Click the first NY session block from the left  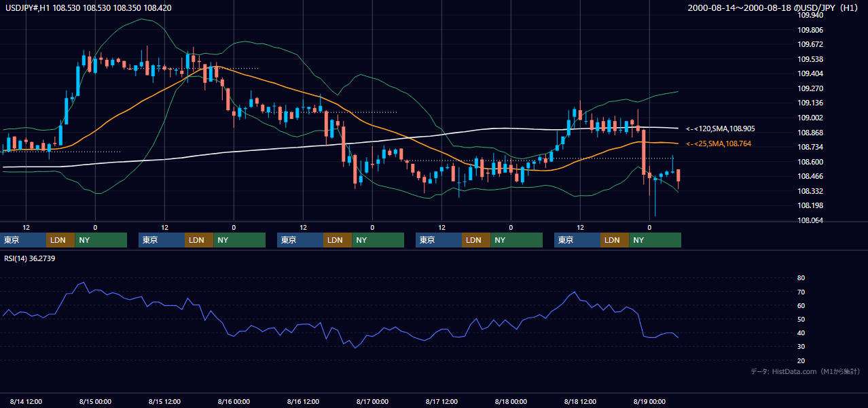101,240
